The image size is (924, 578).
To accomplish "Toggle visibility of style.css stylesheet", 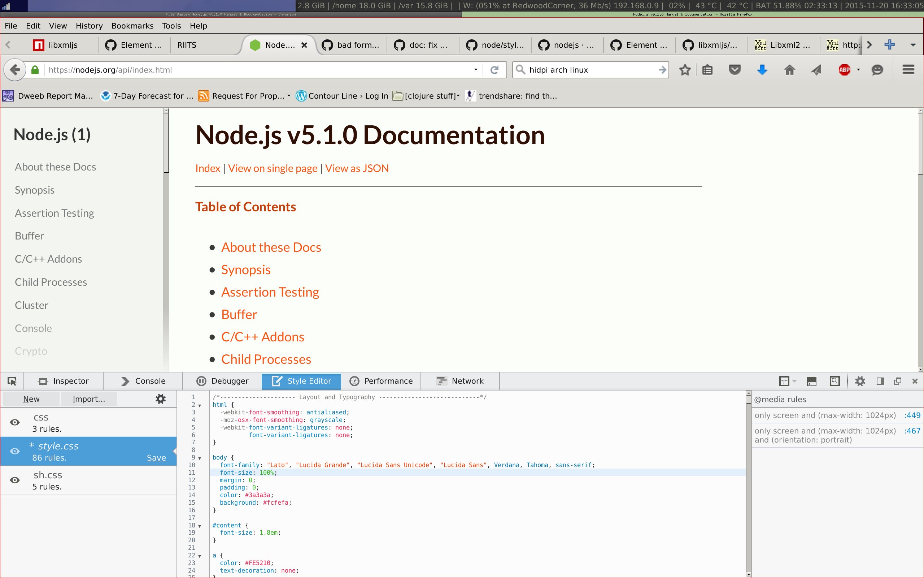I will 15,451.
